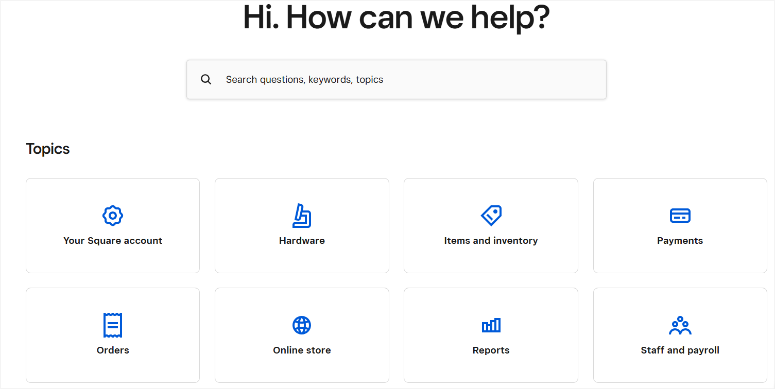Screen dimensions: 775x389
Task: Click the Hardware card reader icon
Action: pos(301,216)
